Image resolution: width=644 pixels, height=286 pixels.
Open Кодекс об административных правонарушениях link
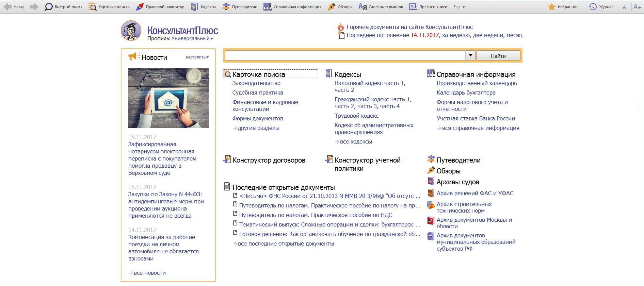tap(374, 129)
